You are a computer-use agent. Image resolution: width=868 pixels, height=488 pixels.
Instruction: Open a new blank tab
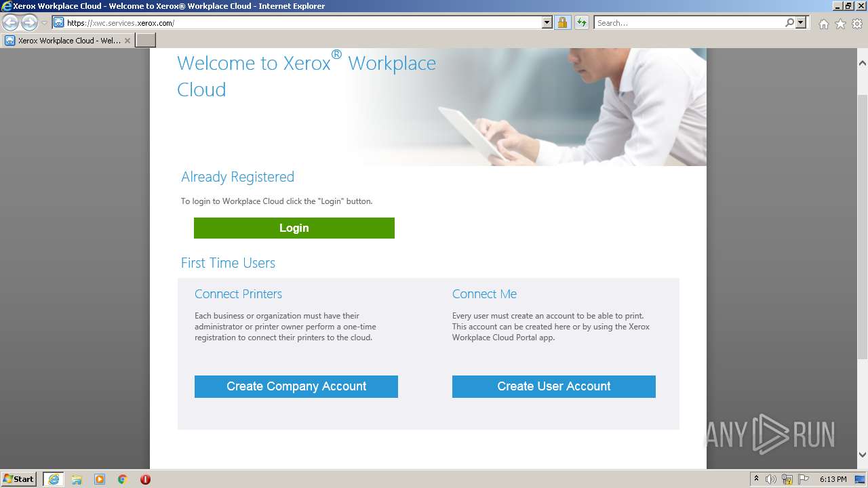coord(146,41)
